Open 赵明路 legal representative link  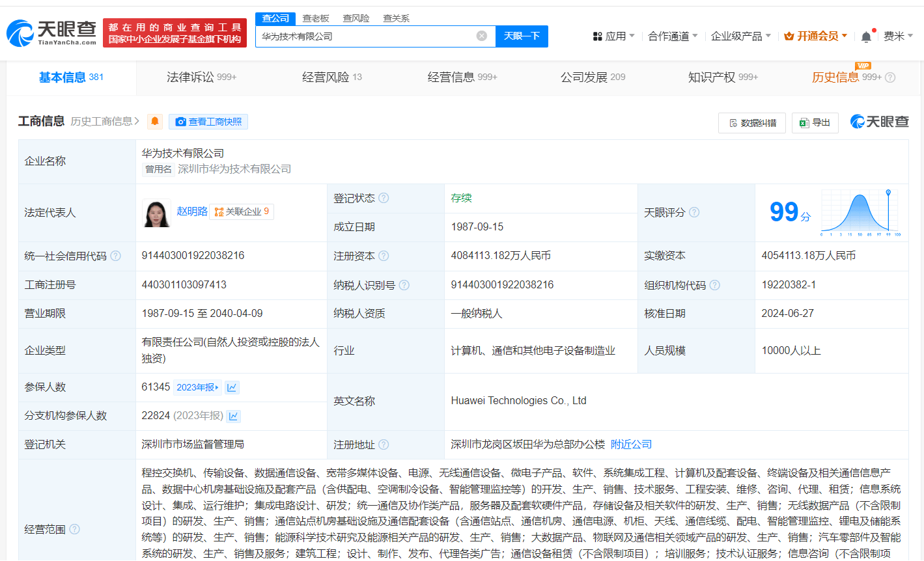(x=192, y=212)
